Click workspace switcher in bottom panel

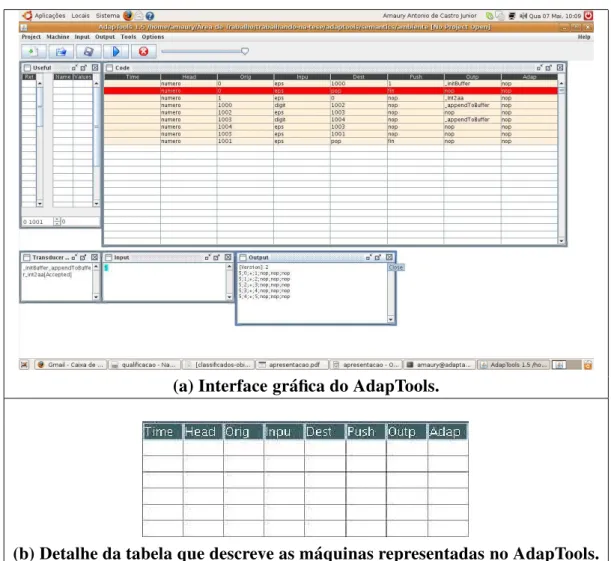click(567, 365)
